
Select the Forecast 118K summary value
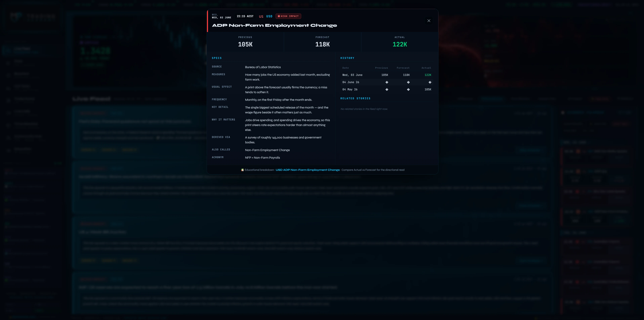click(322, 44)
